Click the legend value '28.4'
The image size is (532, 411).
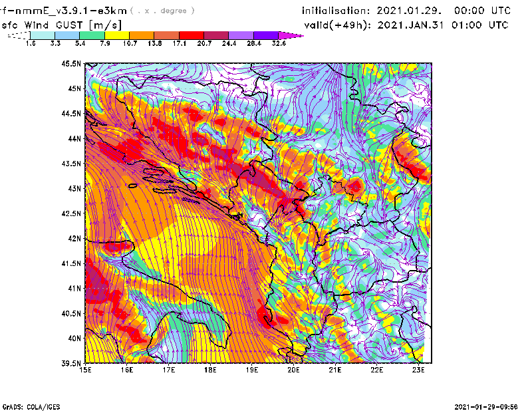254,43
